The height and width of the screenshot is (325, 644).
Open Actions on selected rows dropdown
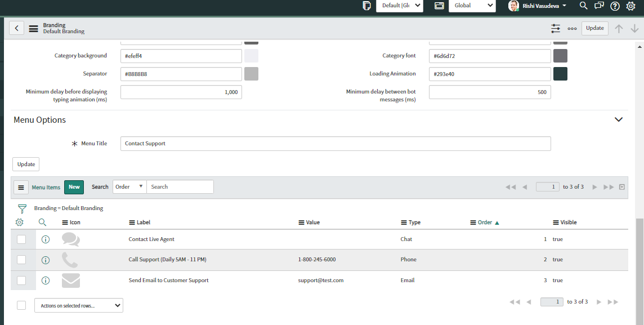[x=79, y=306]
